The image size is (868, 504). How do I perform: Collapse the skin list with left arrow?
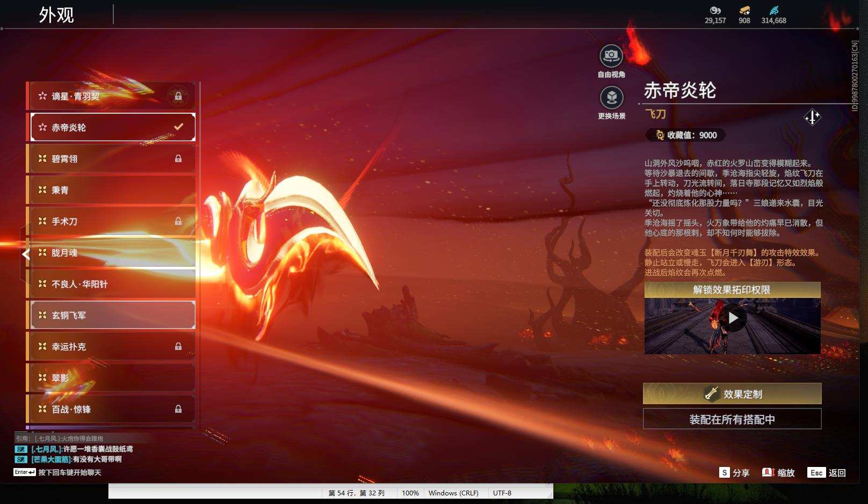[x=25, y=254]
